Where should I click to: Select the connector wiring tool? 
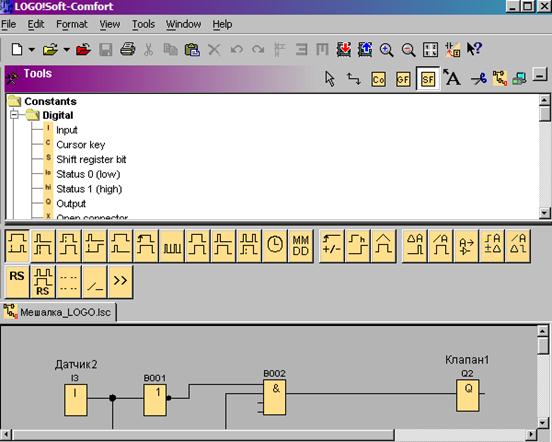point(353,79)
